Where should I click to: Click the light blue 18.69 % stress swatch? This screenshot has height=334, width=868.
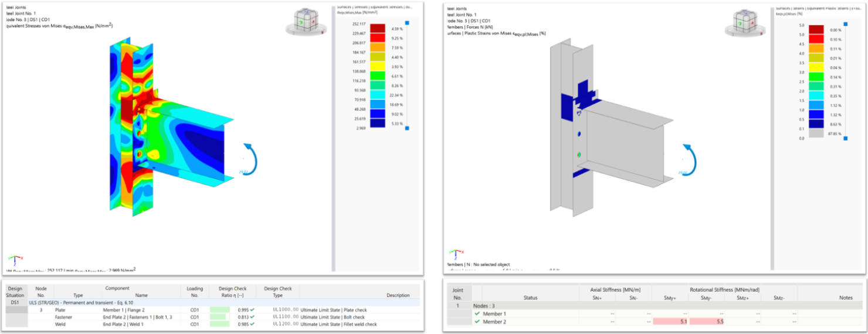377,104
